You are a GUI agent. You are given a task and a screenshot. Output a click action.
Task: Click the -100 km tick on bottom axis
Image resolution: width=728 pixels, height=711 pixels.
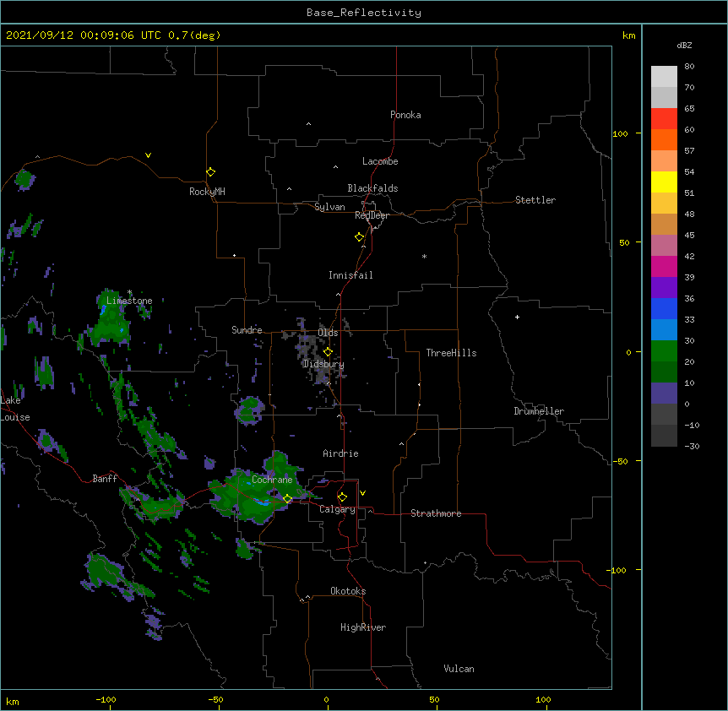106,699
